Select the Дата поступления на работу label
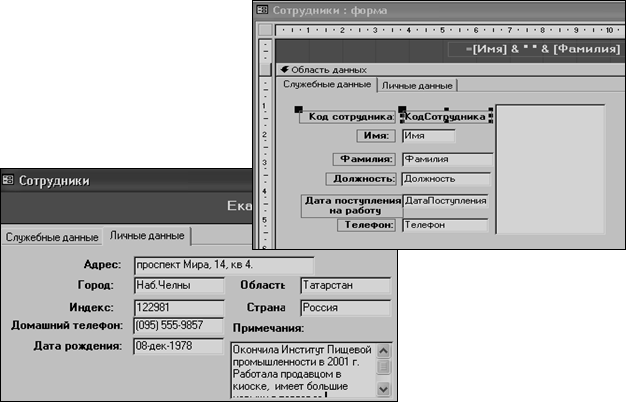Viewport: 626px width, 402px height. (x=351, y=206)
